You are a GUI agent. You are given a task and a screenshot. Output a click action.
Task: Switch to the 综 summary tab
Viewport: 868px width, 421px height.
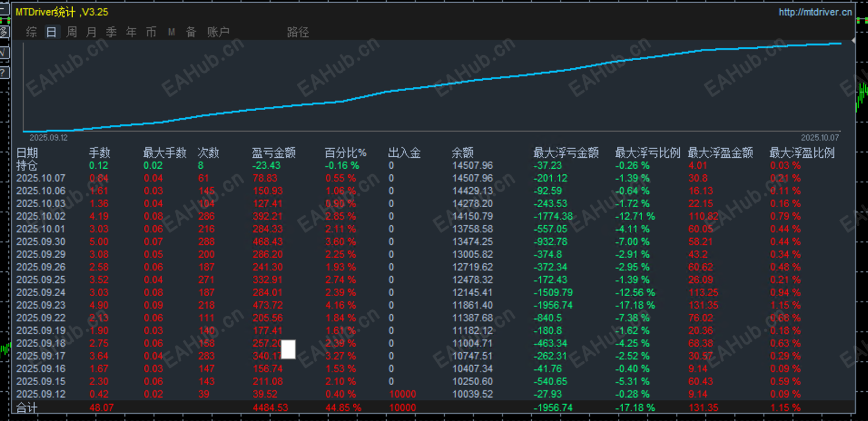(x=31, y=32)
